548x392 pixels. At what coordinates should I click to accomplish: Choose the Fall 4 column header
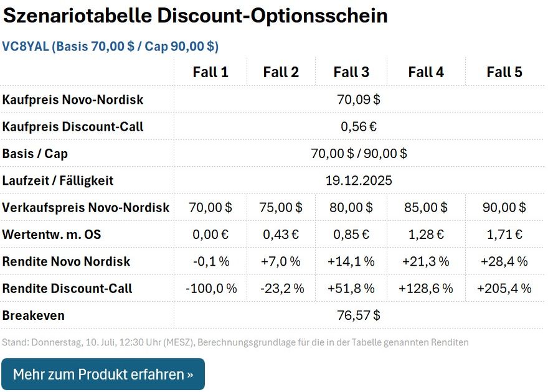click(426, 72)
